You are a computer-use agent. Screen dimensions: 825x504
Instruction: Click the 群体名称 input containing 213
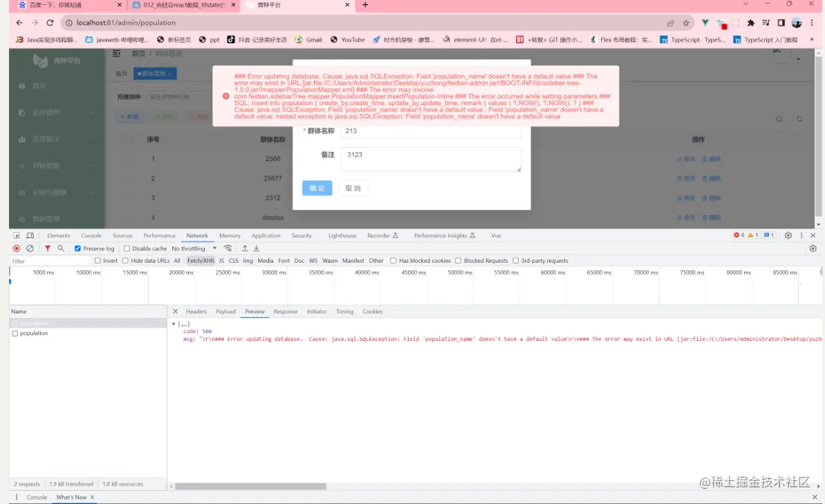tap(431, 131)
